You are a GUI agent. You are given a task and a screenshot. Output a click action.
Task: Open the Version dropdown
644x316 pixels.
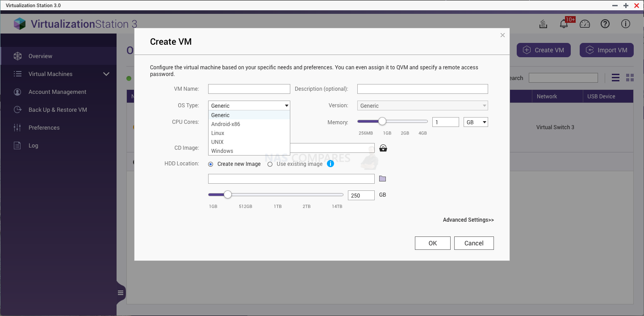[x=422, y=105]
